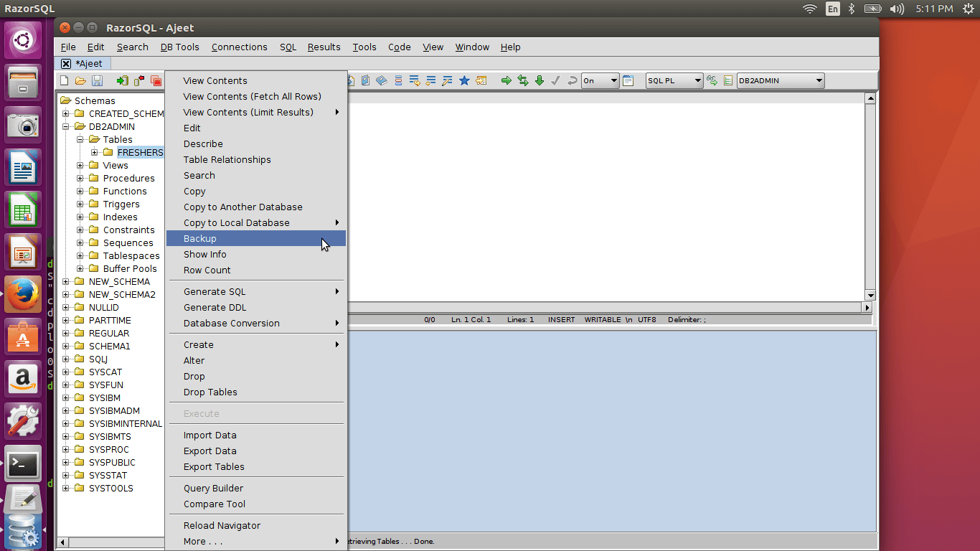Click the green connect door icon

123,81
